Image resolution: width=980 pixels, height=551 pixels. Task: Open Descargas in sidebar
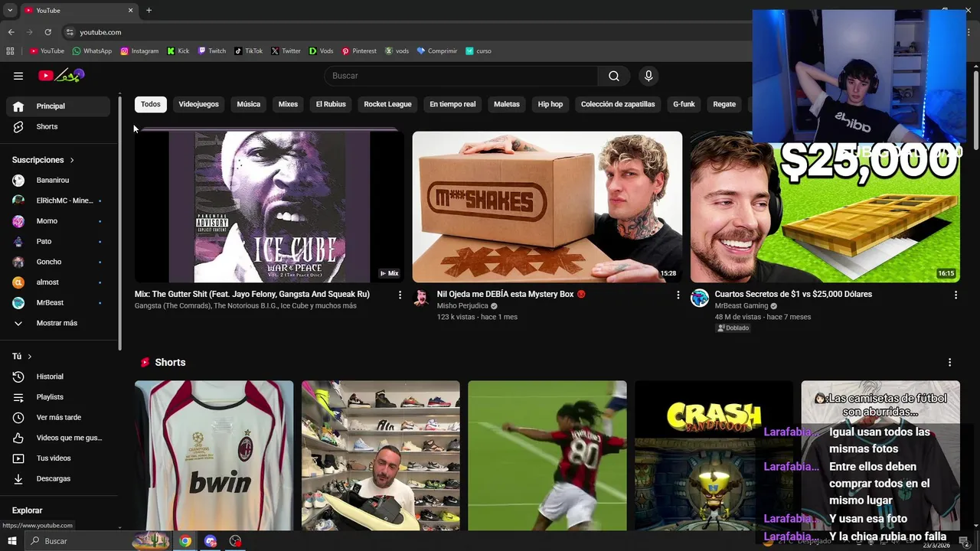pos(58,478)
